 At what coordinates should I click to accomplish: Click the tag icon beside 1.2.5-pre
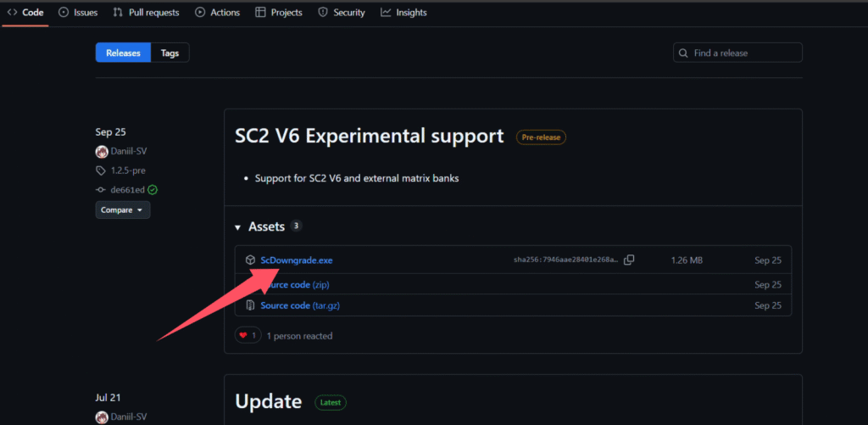[100, 171]
